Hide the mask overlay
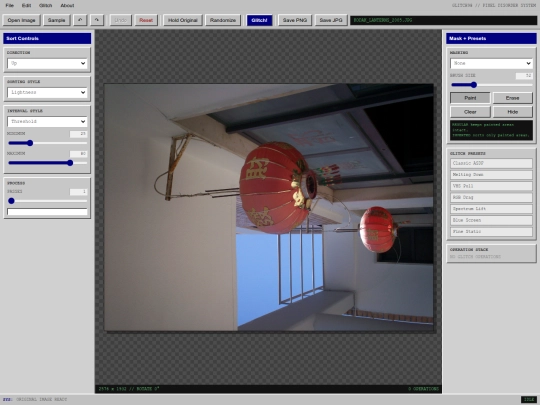The image size is (540, 405). point(512,112)
